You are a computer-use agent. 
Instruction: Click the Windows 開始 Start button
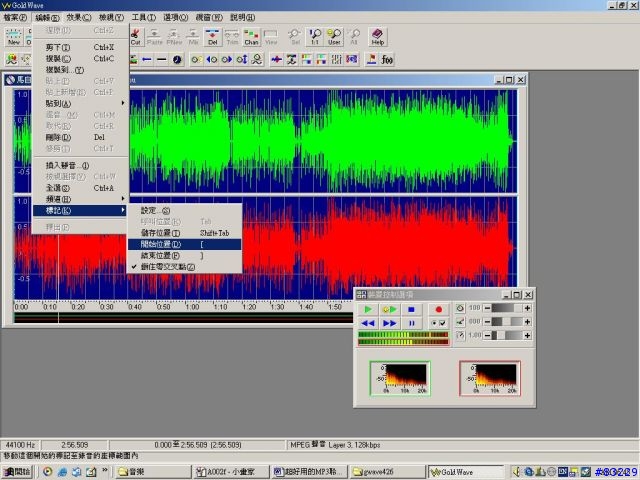point(17,471)
